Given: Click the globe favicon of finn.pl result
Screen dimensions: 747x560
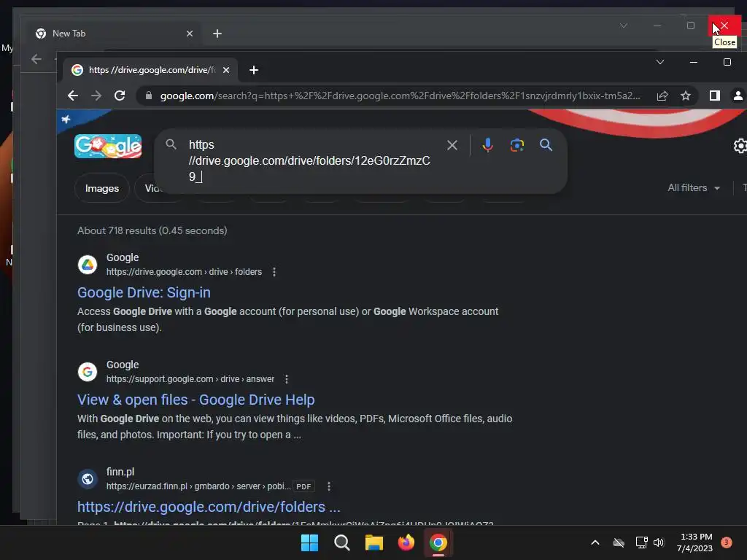Looking at the screenshot, I should pyautogui.click(x=88, y=479).
